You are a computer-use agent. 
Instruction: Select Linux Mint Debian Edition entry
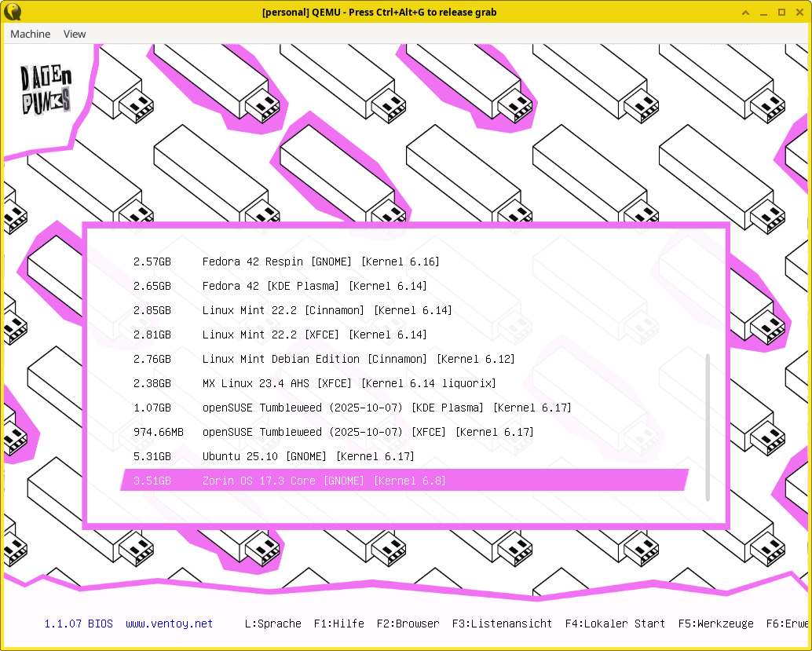tap(358, 359)
